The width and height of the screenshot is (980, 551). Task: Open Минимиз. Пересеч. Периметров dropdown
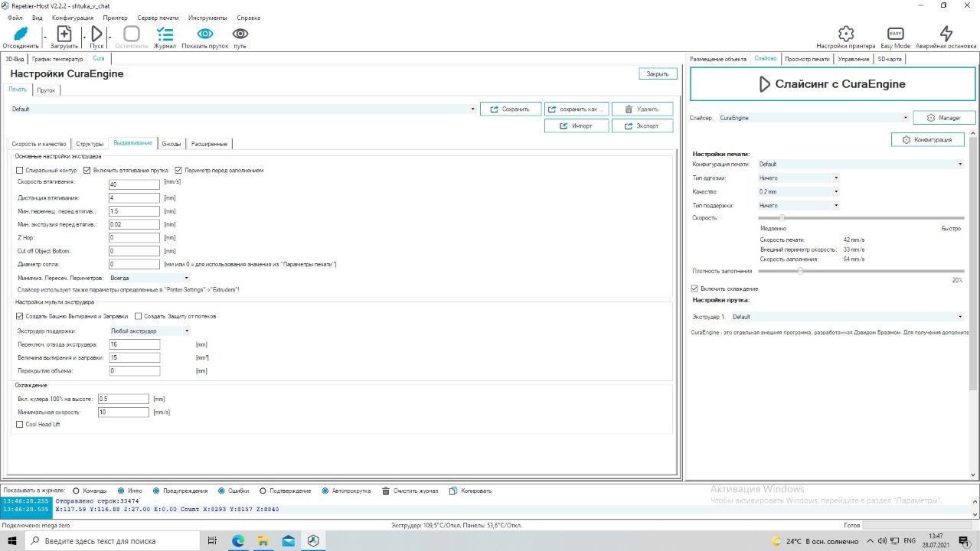pyautogui.click(x=150, y=278)
